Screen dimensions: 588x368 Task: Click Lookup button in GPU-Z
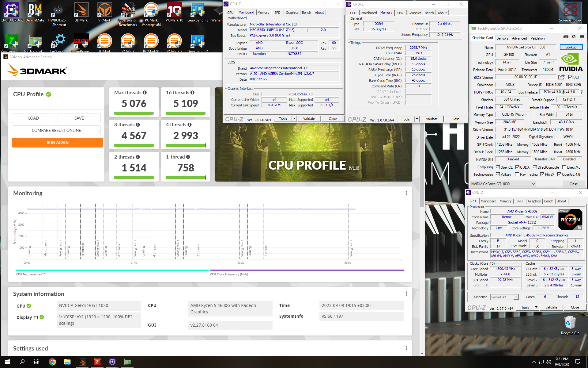click(571, 47)
